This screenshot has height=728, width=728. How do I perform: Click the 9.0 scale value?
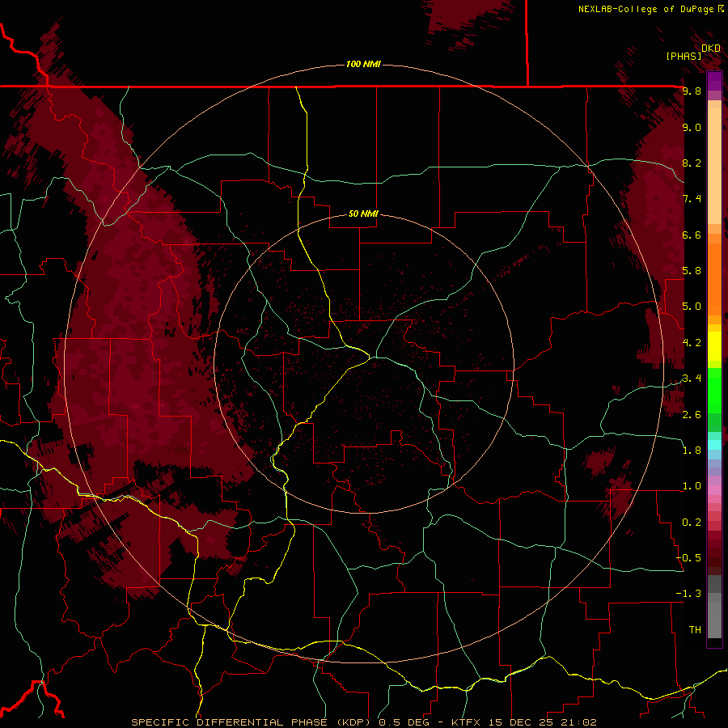click(x=692, y=127)
